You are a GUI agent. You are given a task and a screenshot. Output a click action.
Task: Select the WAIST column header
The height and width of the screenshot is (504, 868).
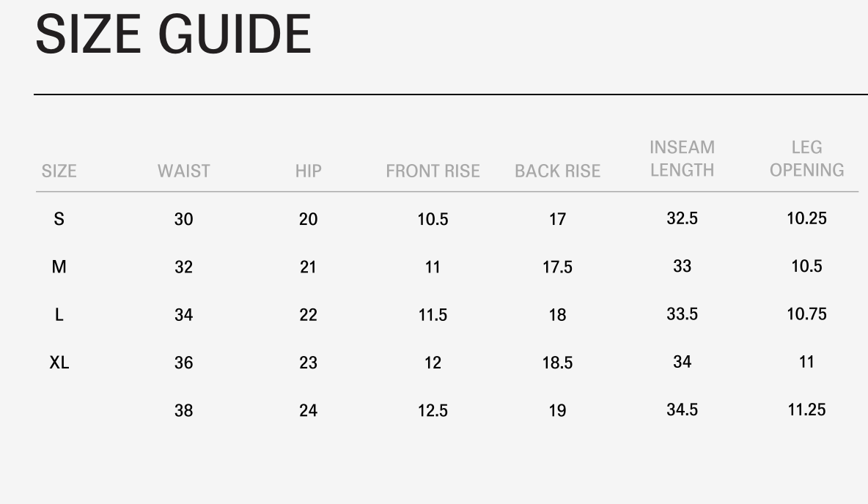tap(183, 171)
